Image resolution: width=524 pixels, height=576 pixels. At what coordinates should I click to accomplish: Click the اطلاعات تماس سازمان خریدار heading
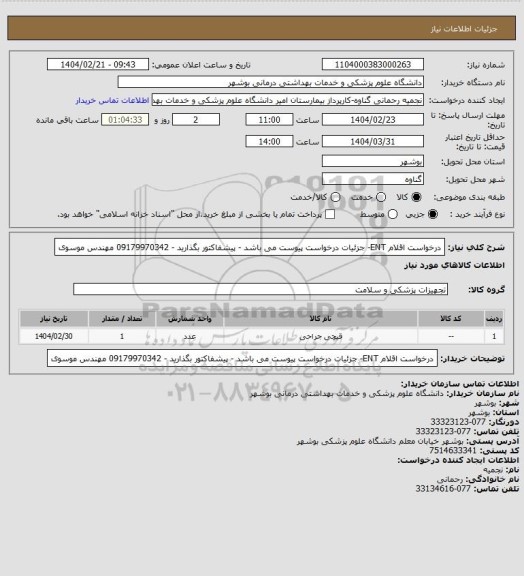pos(460,384)
